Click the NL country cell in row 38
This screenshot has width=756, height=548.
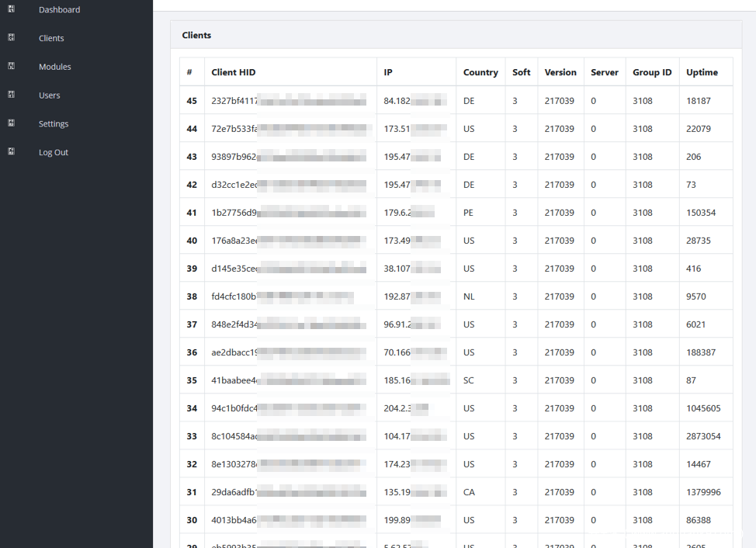pos(469,297)
